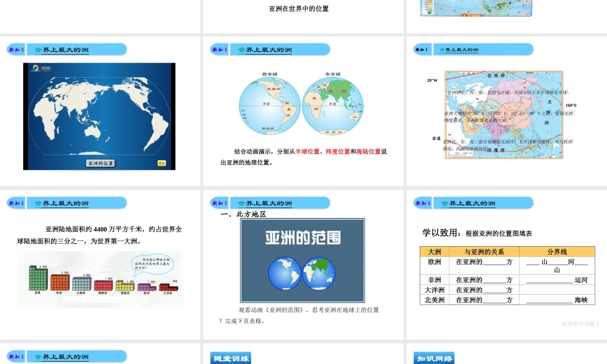The height and width of the screenshot is (364, 607).
Task: Select the 东半球 globe with green Asia
Action: (x=333, y=105)
